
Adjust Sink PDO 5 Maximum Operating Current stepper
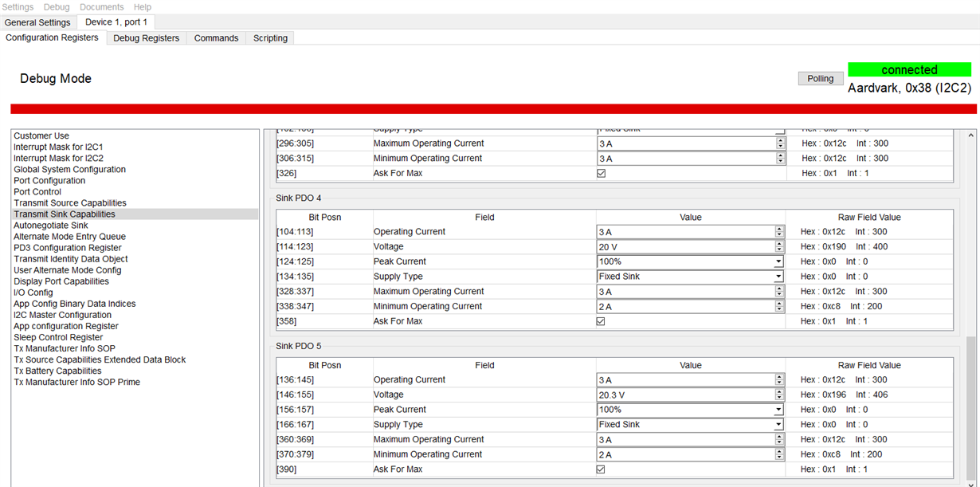pyautogui.click(x=780, y=440)
